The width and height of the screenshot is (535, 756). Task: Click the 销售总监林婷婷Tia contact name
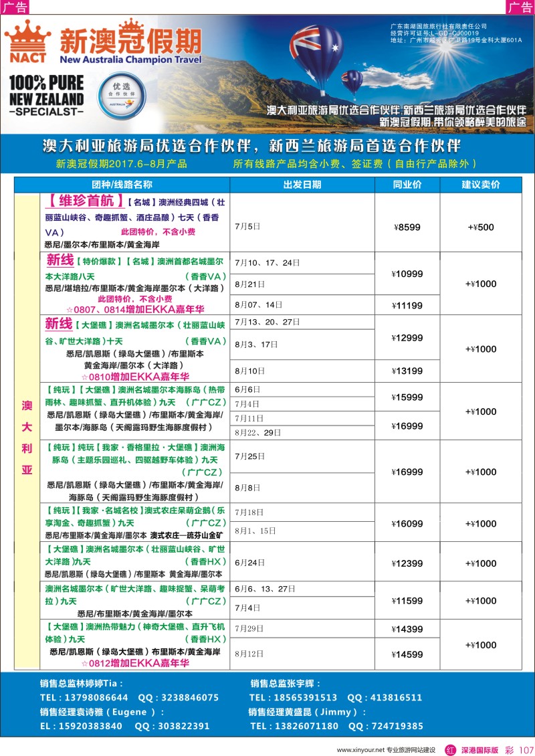(x=82, y=684)
